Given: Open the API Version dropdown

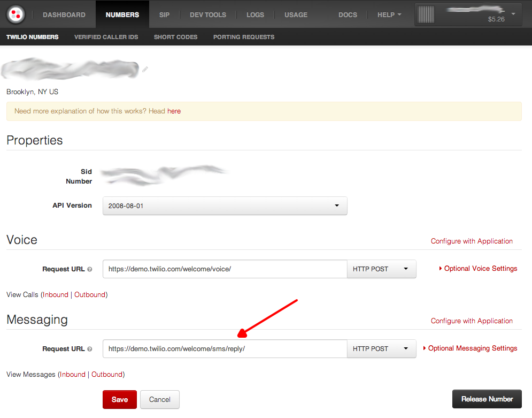Looking at the screenshot, I should [x=225, y=206].
